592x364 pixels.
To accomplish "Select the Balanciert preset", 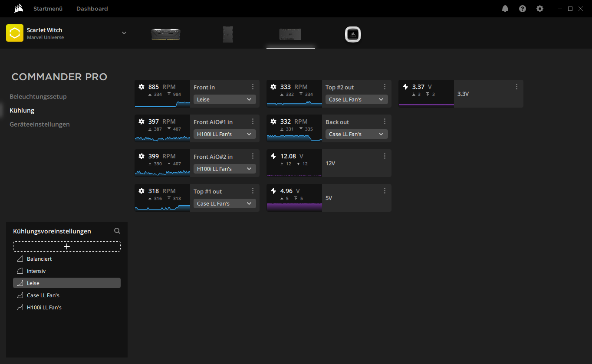I will pyautogui.click(x=67, y=259).
